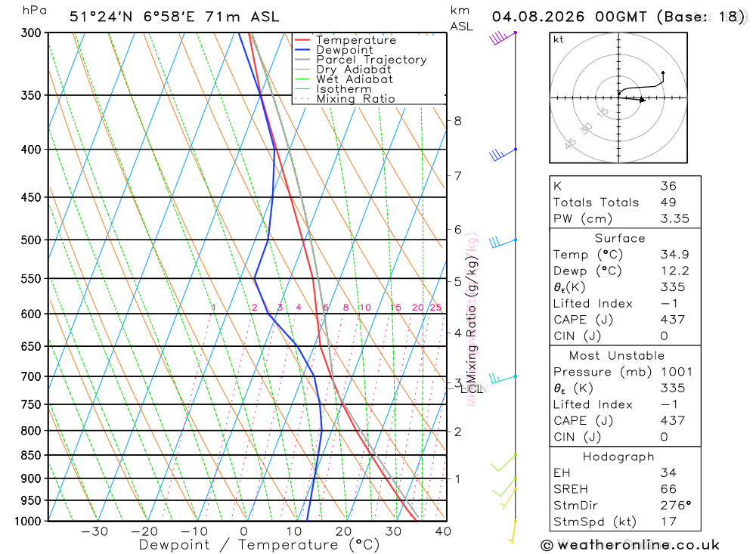Click the Dry Adiabat legend entry
The width and height of the screenshot is (756, 554).
coord(342,70)
